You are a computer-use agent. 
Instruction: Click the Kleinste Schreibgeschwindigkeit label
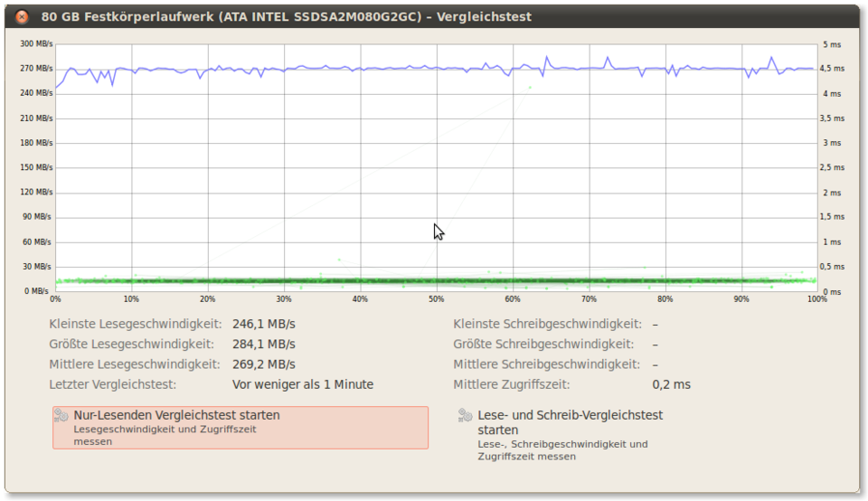[547, 324]
